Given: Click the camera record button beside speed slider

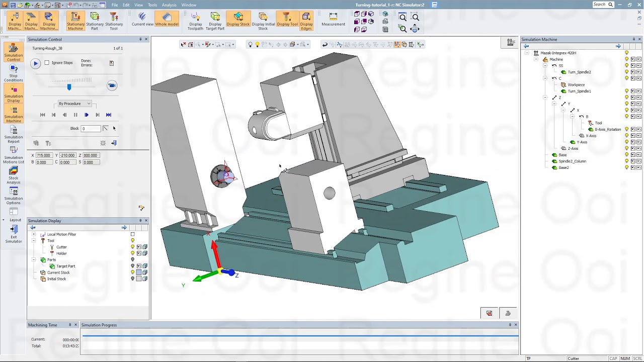Looking at the screenshot, I should (x=112, y=85).
